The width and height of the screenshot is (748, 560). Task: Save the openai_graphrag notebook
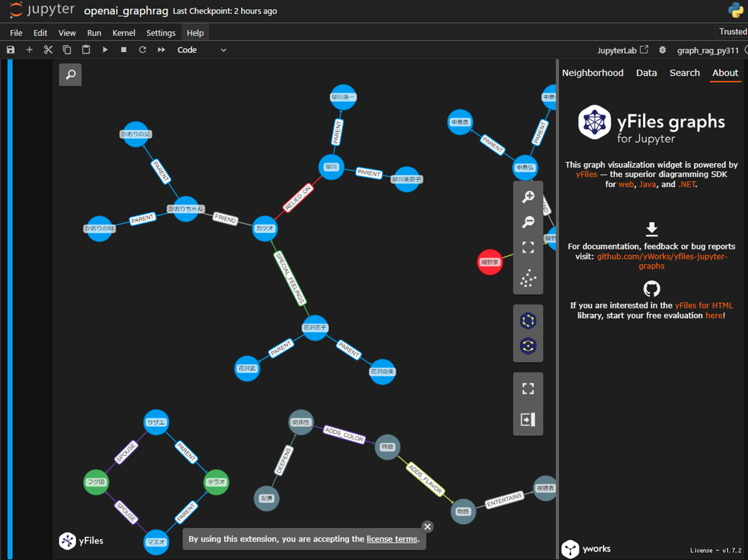[x=10, y=50]
